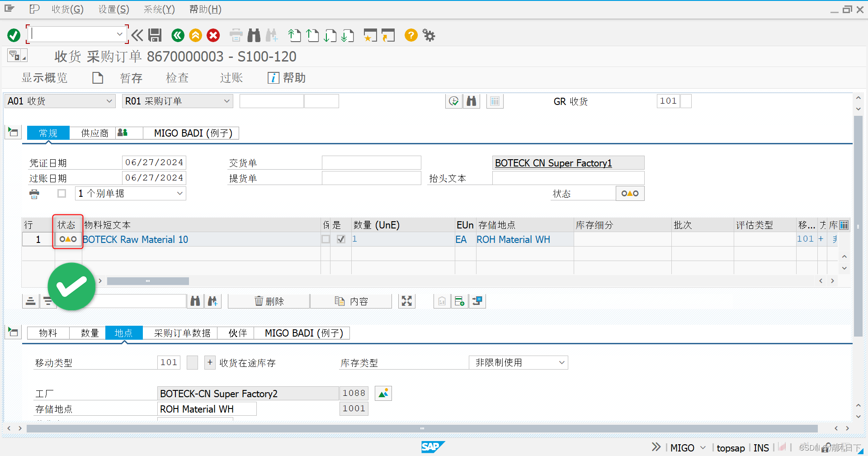Click the green Back arrow button
868x456 pixels.
point(178,35)
